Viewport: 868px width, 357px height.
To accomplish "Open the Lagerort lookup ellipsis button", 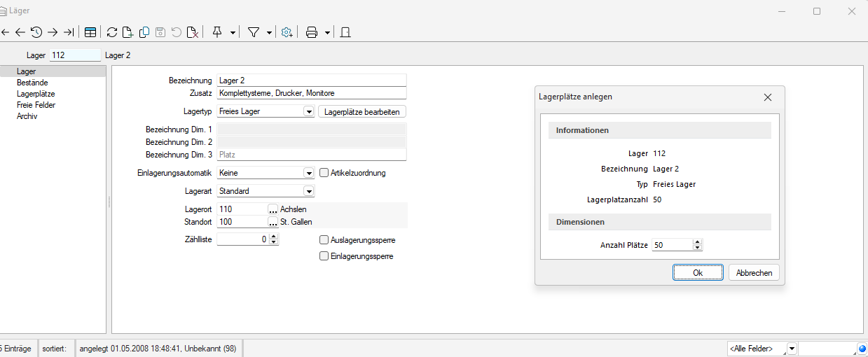I will (273, 209).
